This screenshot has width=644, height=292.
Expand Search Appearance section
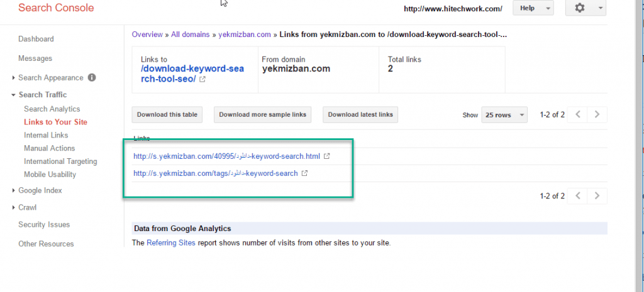point(14,78)
